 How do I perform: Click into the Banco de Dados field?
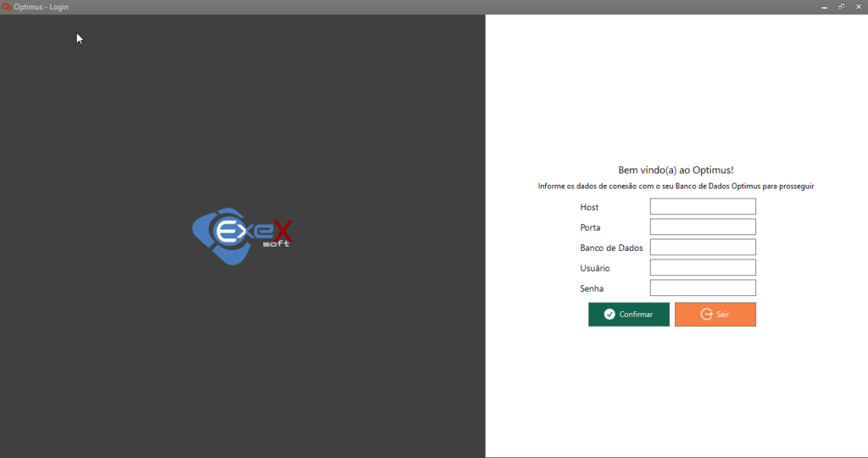[x=702, y=248]
